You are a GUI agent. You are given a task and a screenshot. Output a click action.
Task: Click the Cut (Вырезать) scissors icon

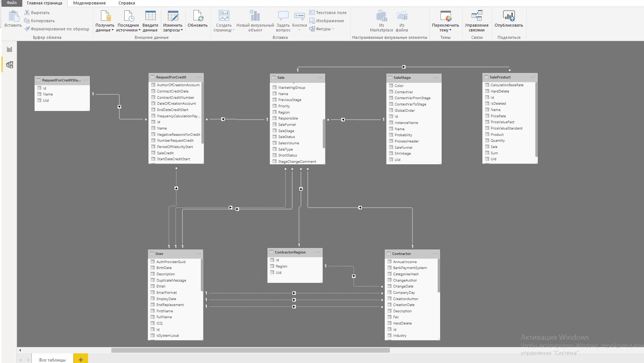27,13
